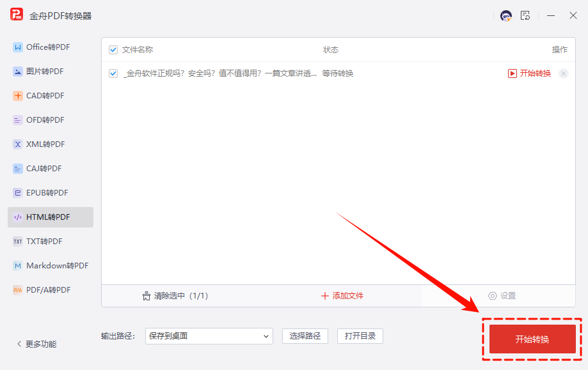The image size is (588, 370).
Task: Uncheck the 文件名称 header checkbox
Action: point(113,49)
